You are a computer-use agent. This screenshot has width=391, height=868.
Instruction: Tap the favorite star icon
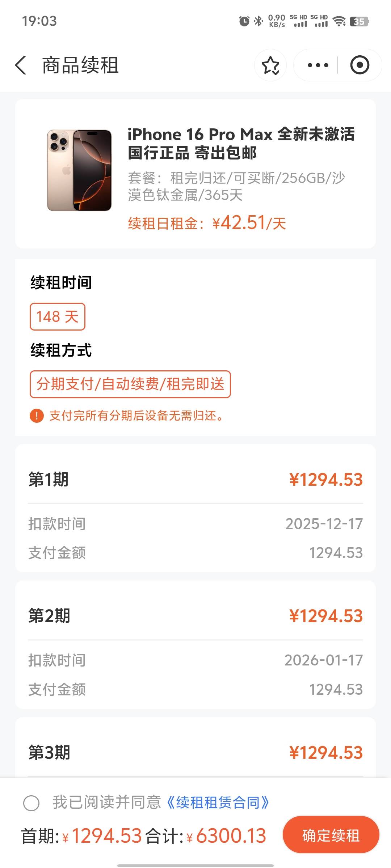[270, 65]
